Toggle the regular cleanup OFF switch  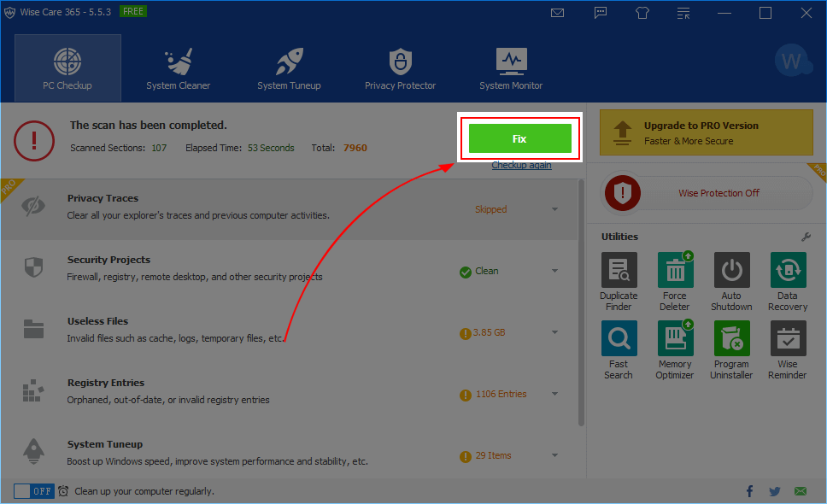point(34,491)
